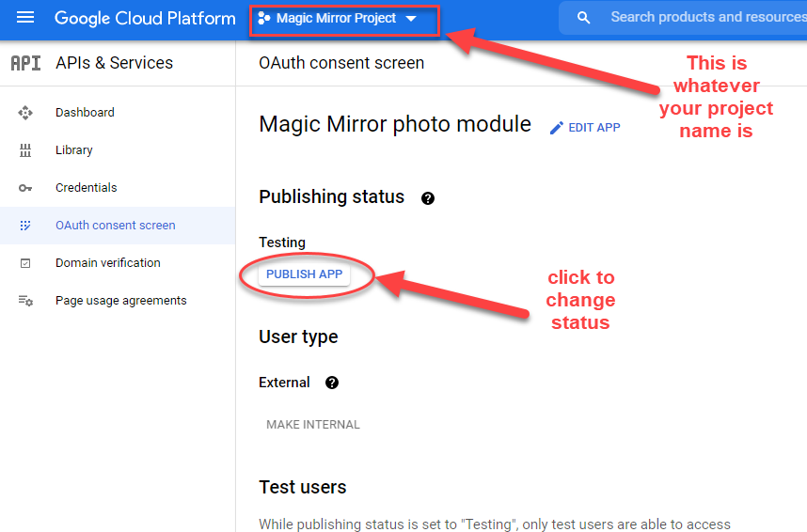Click the Library icon in sidebar

(25, 150)
